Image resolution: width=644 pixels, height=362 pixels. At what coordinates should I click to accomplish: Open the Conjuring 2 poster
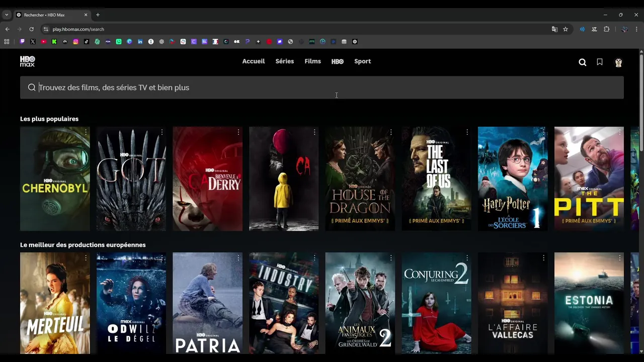(x=436, y=304)
